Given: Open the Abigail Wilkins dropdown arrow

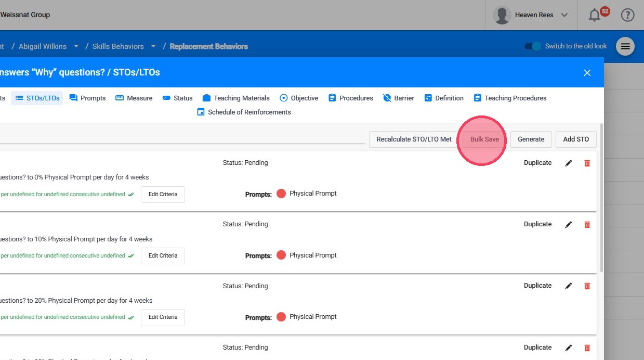Looking at the screenshot, I should (76, 46).
